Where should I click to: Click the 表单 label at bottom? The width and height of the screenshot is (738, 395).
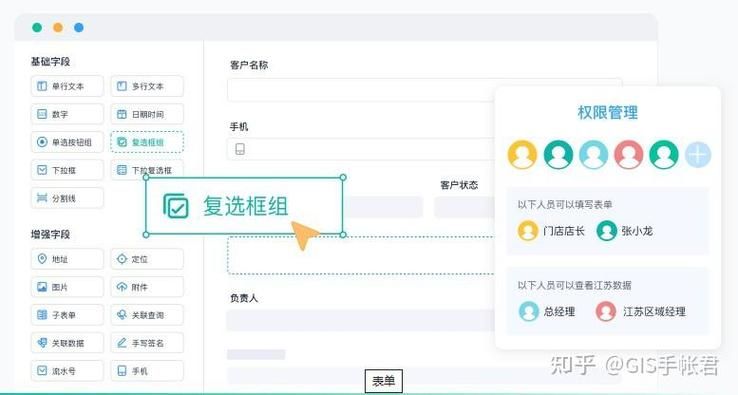(384, 381)
